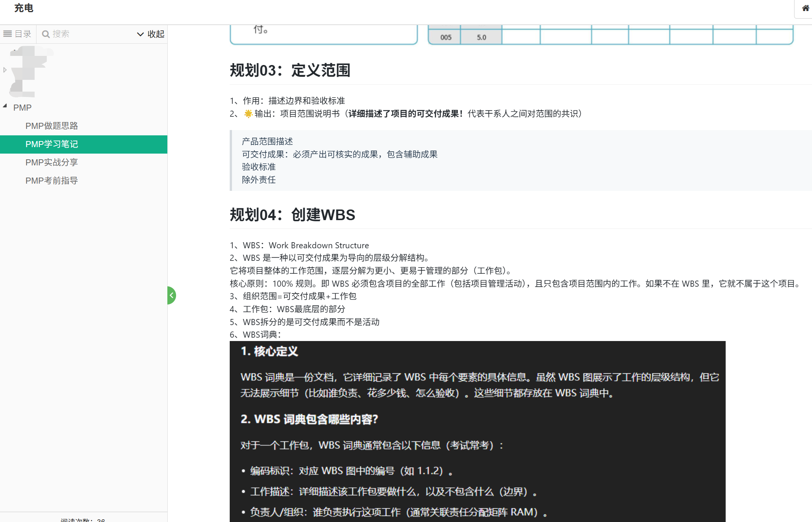Click the text 除外责任 in the quote block

point(259,180)
